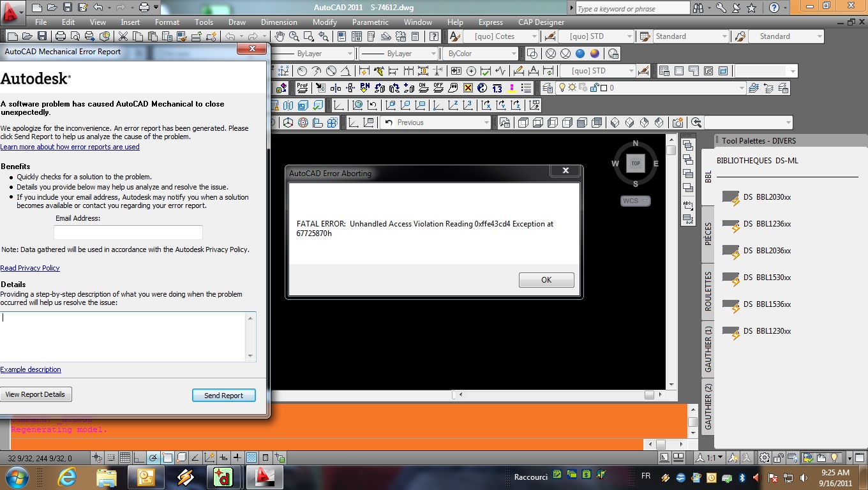Click Send Report in Error Report window

coord(223,396)
